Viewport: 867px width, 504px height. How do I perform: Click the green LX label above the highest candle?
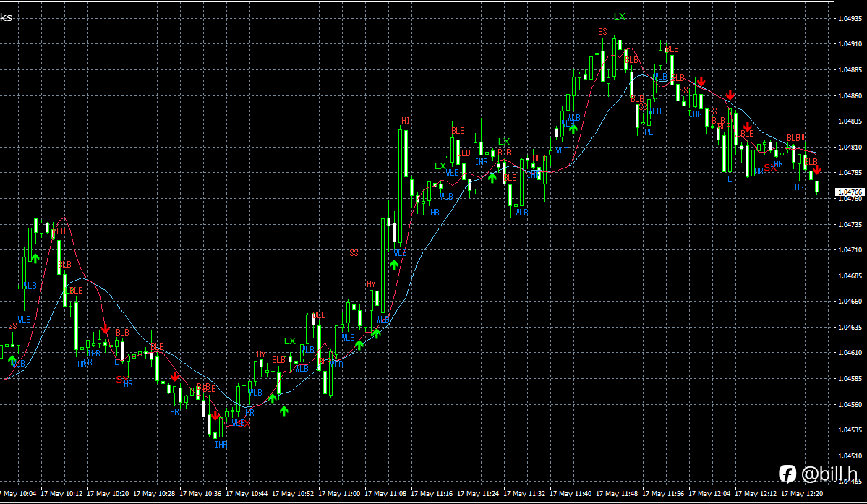tap(619, 17)
